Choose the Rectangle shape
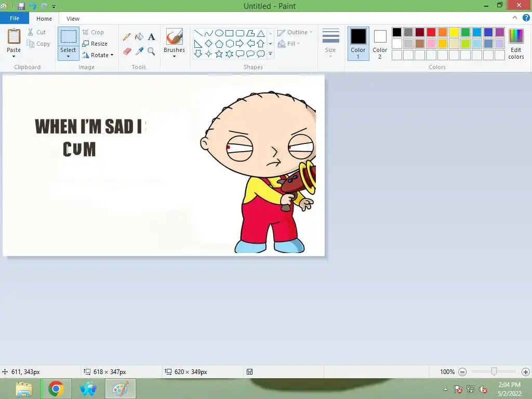 [x=229, y=33]
